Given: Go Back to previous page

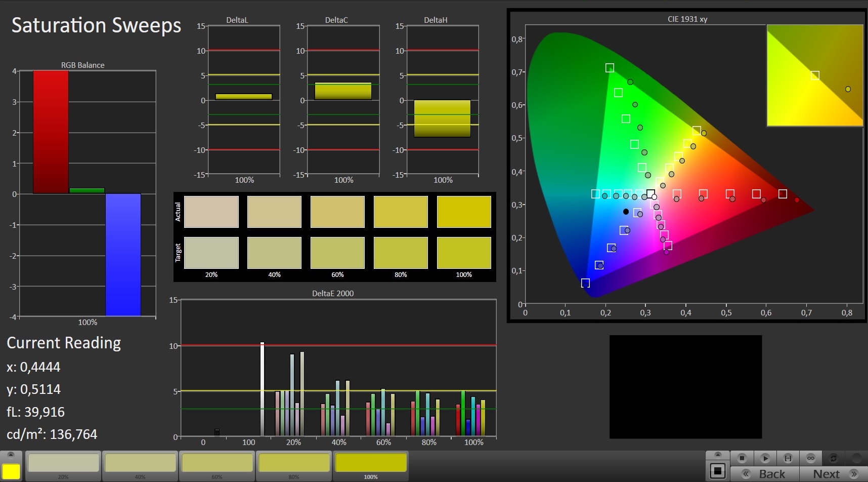Looking at the screenshot, I should tap(765, 474).
